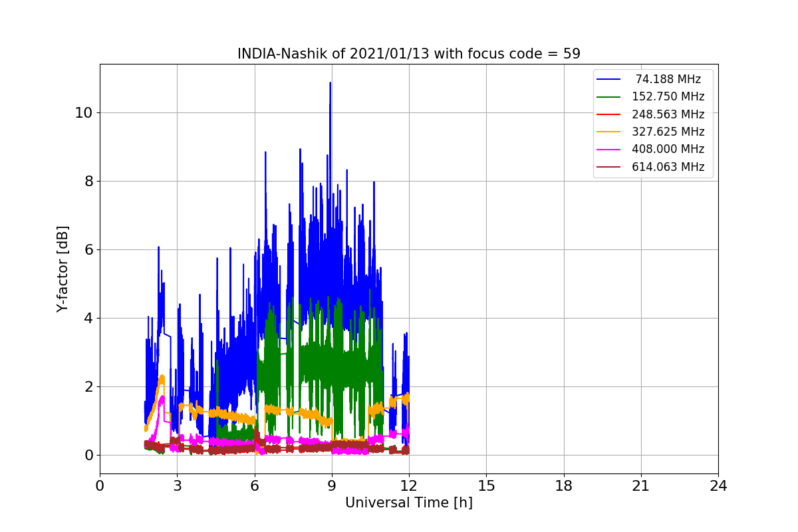Select the '74.188 MHz' legend label
Viewport: 798px width, 532px height.
(x=668, y=79)
